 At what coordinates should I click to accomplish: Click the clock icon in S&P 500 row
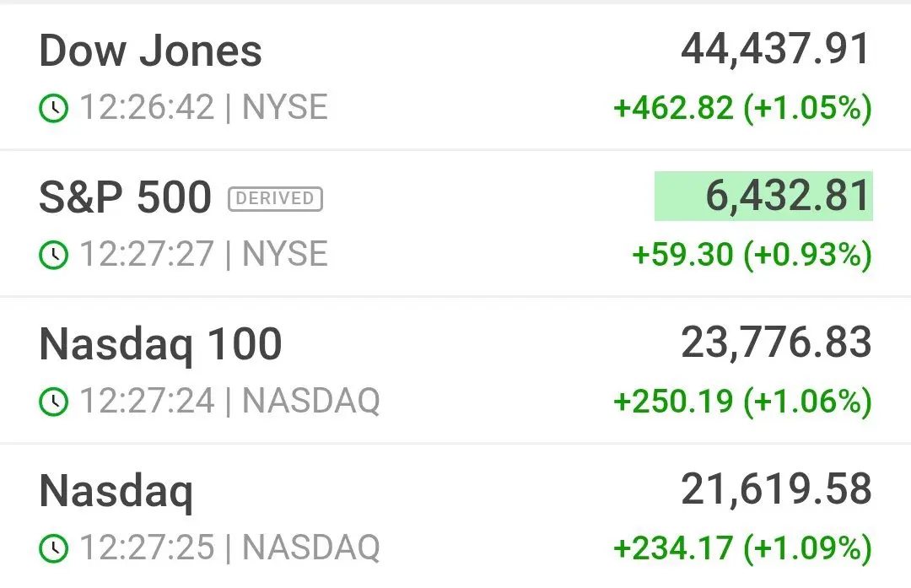click(x=53, y=255)
